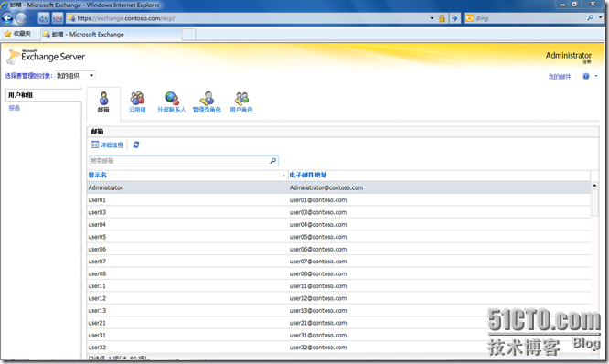Open the Administrator Roles tab icon
This screenshot has height=364, width=609.
click(207, 102)
